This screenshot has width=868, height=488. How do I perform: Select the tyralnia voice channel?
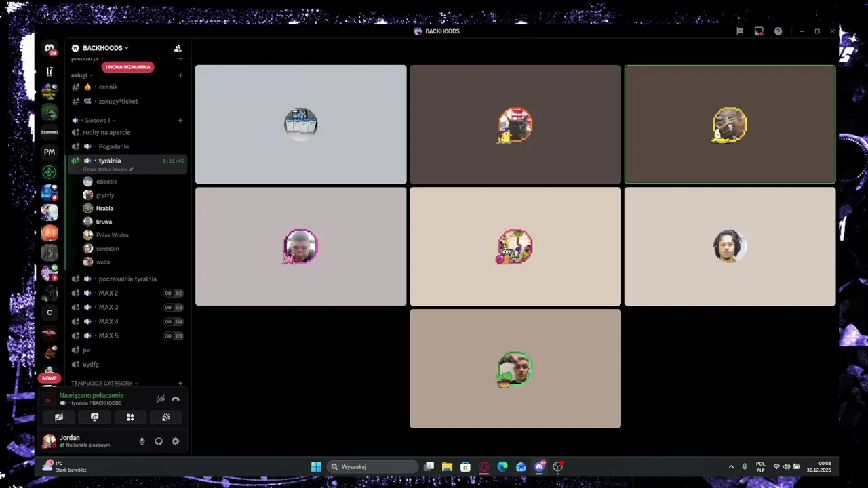click(x=127, y=161)
